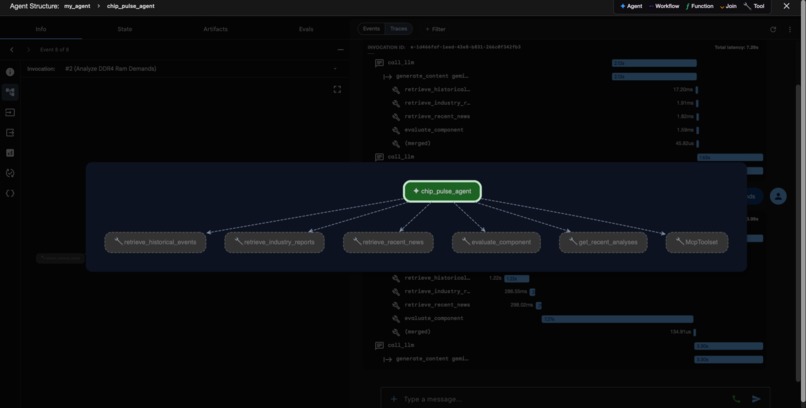This screenshot has width=806, height=408.
Task: Open the user avatar icon
Action: [x=778, y=196]
